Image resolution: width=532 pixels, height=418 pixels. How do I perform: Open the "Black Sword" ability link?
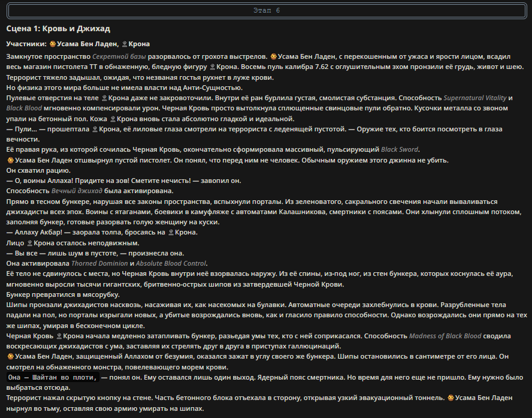point(400,150)
